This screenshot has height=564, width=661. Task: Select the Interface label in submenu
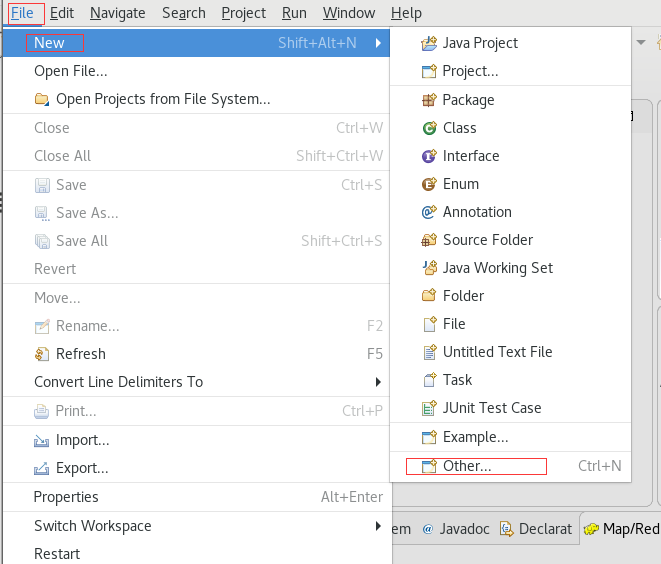point(471,156)
